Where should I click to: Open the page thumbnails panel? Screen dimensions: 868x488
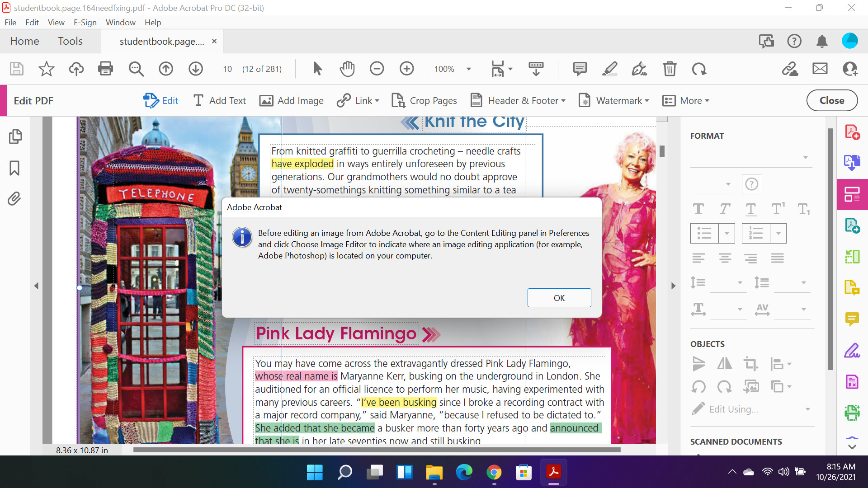tap(15, 136)
